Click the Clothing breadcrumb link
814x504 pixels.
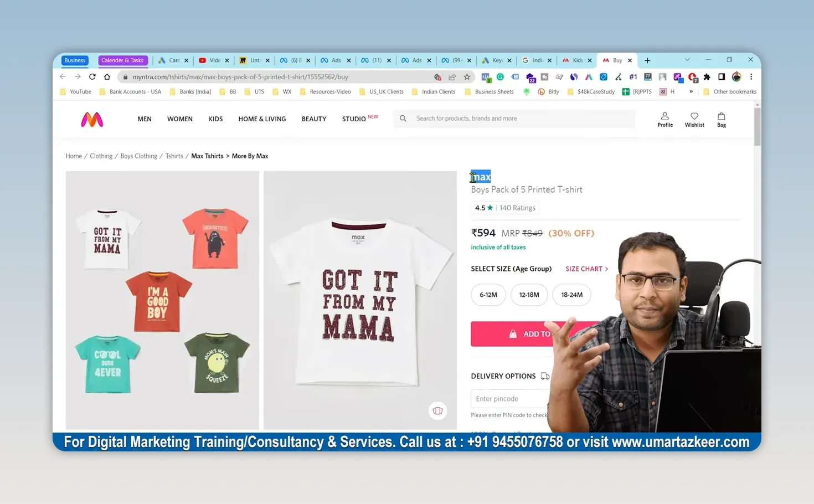click(x=101, y=156)
